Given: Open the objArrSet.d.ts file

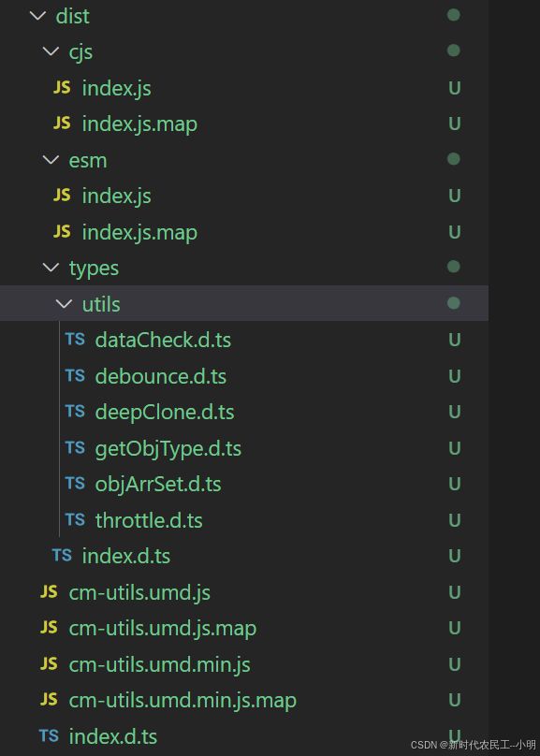Looking at the screenshot, I should coord(158,484).
